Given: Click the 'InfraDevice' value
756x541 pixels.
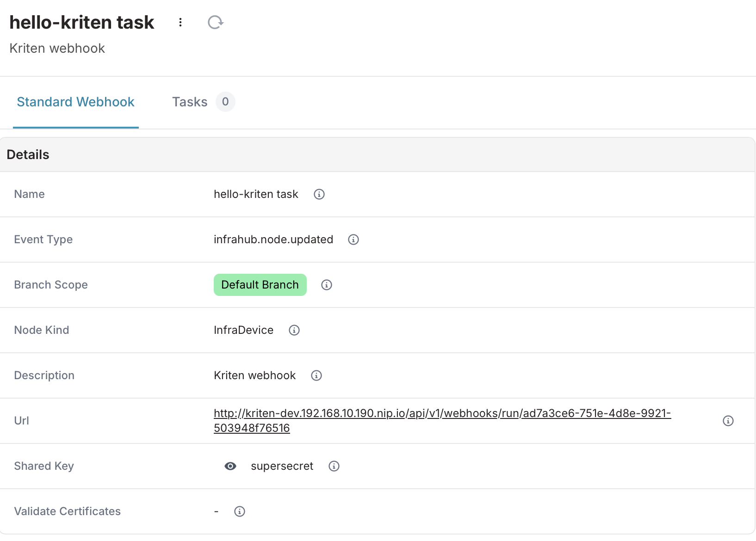Looking at the screenshot, I should [x=243, y=330].
